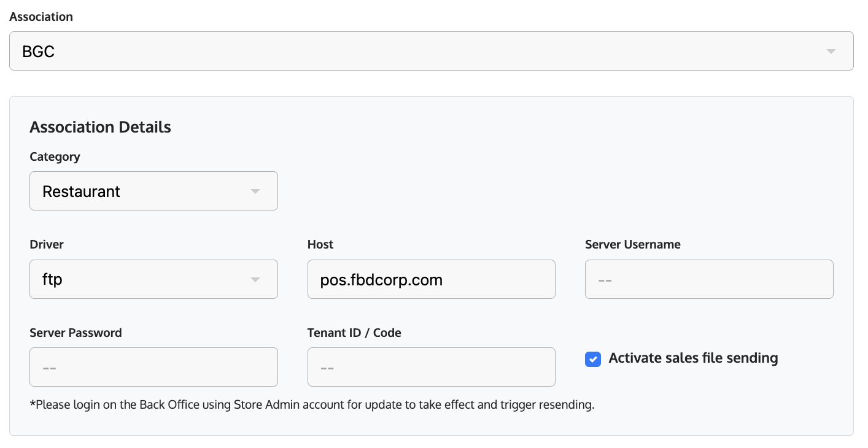This screenshot has width=868, height=448.
Task: Click the Back Office login note text
Action: [x=312, y=404]
